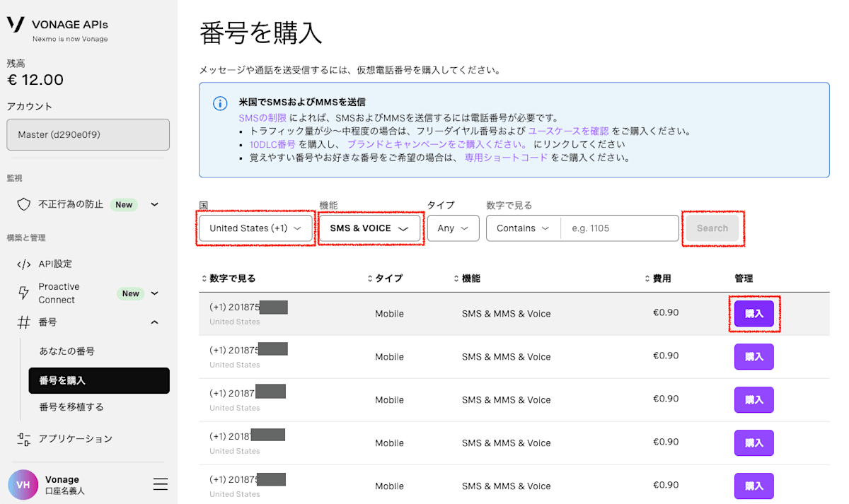Image resolution: width=849 pixels, height=504 pixels.
Task: Open the Contains match-type dropdown
Action: (x=524, y=228)
